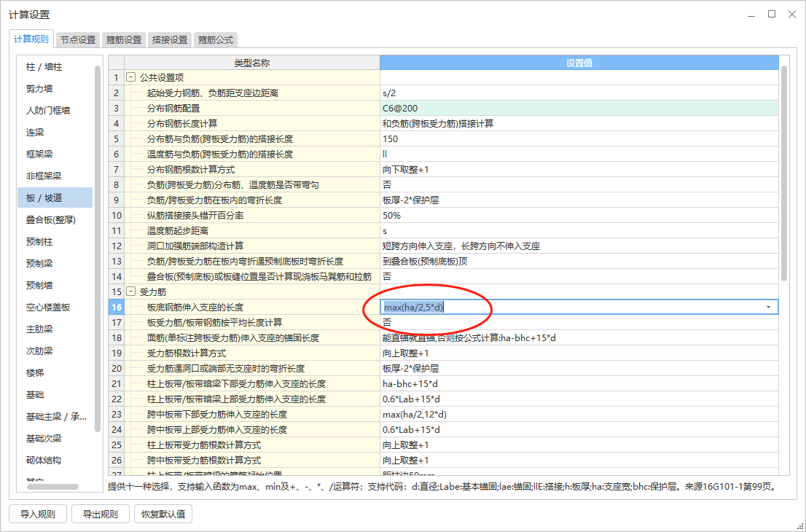Click the ha-bhc+15*d value in row 21
This screenshot has height=532, width=806.
[579, 384]
